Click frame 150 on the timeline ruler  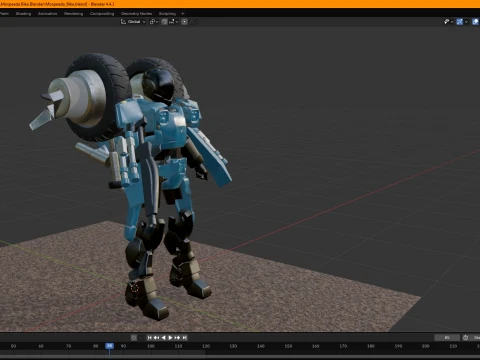[288, 346]
